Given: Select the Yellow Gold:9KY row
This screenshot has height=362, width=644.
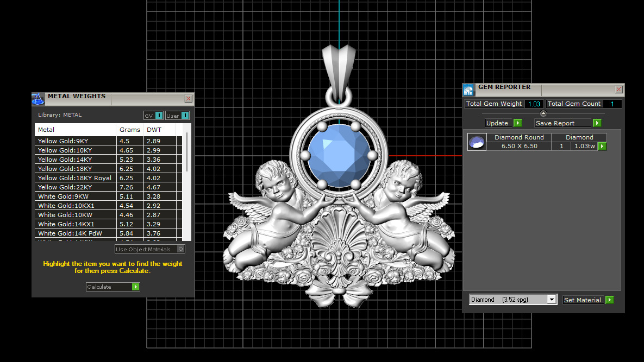Looking at the screenshot, I should [x=109, y=141].
